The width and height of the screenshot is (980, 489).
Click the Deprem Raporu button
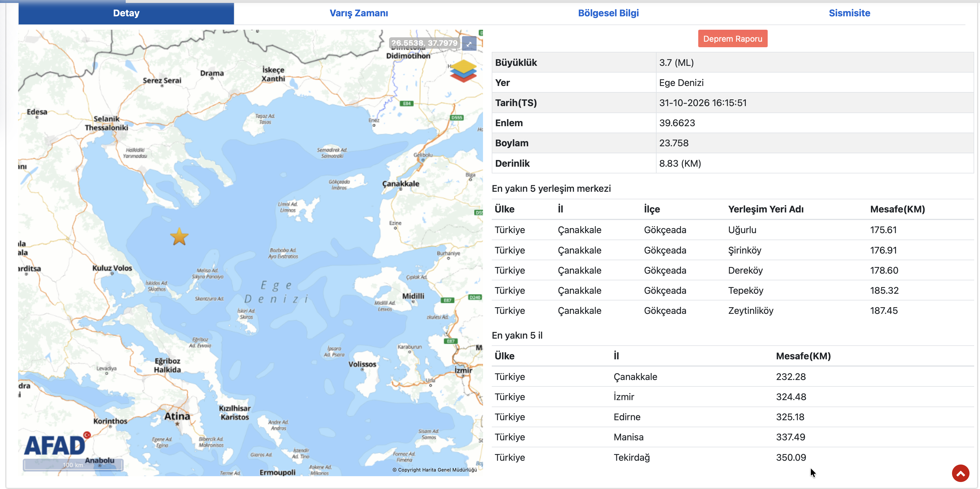732,39
